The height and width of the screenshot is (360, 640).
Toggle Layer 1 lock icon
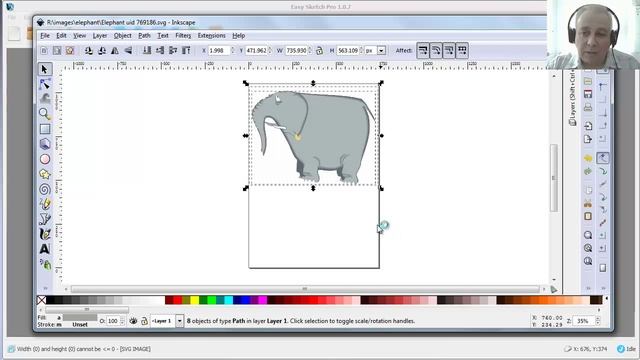[x=144, y=321]
